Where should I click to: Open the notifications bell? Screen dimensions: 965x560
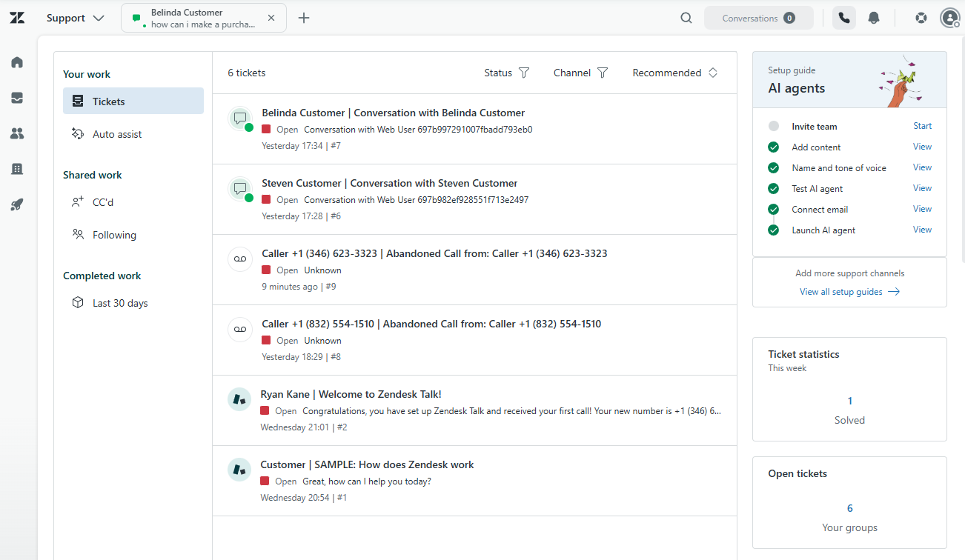tap(873, 17)
